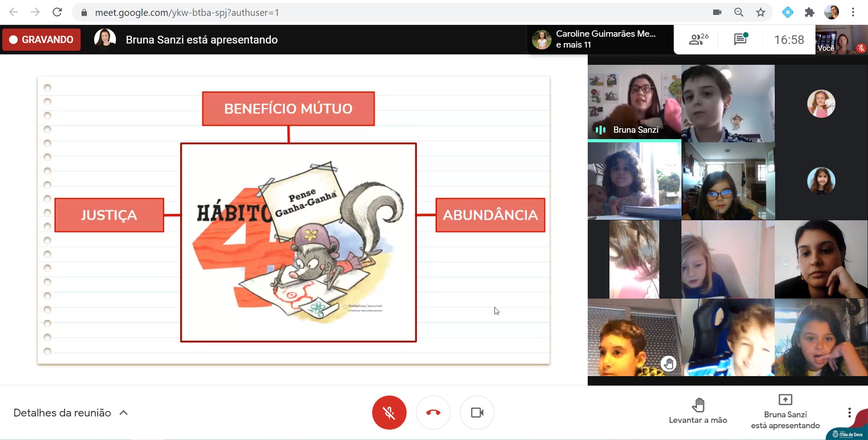The width and height of the screenshot is (868, 440).
Task: Click the zoom magnifier icon in address bar
Action: click(739, 12)
